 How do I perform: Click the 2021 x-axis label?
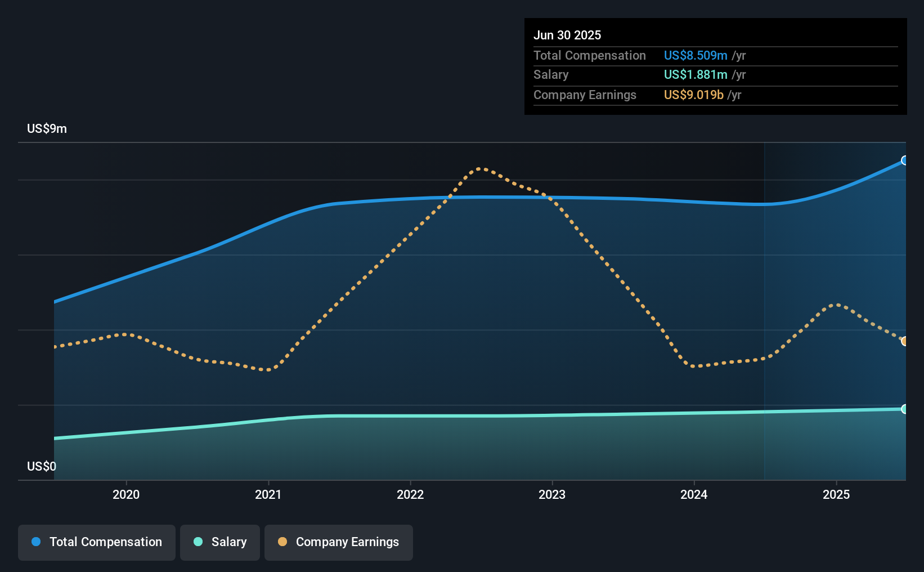pyautogui.click(x=268, y=494)
